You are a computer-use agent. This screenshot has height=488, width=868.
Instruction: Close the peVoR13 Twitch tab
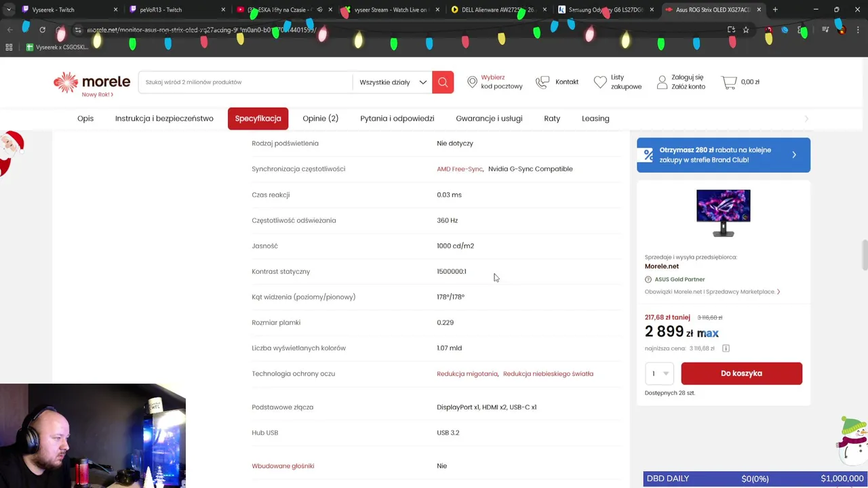223,9
